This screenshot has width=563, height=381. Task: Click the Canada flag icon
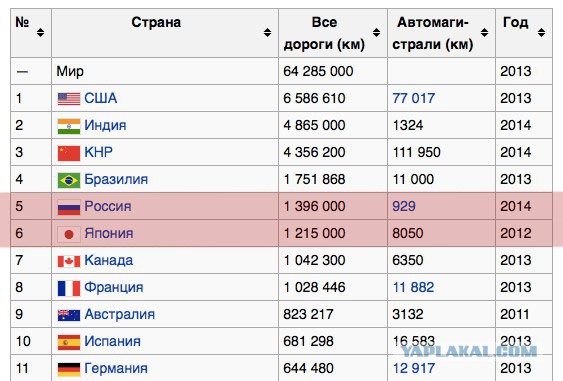[x=69, y=261]
